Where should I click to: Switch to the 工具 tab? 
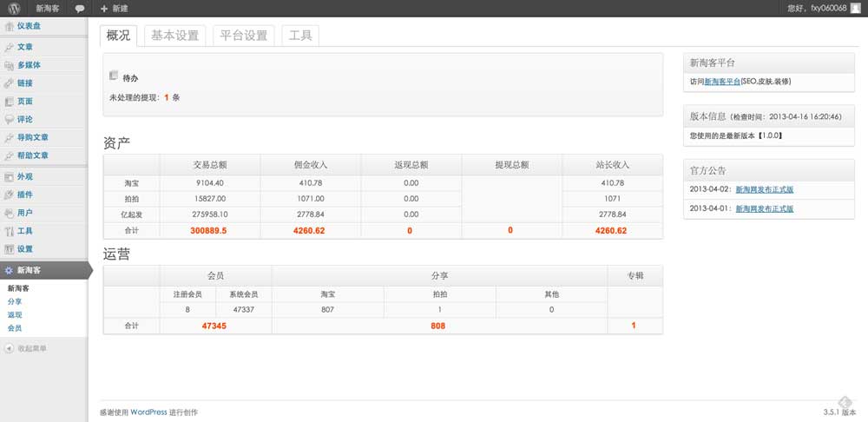[300, 36]
